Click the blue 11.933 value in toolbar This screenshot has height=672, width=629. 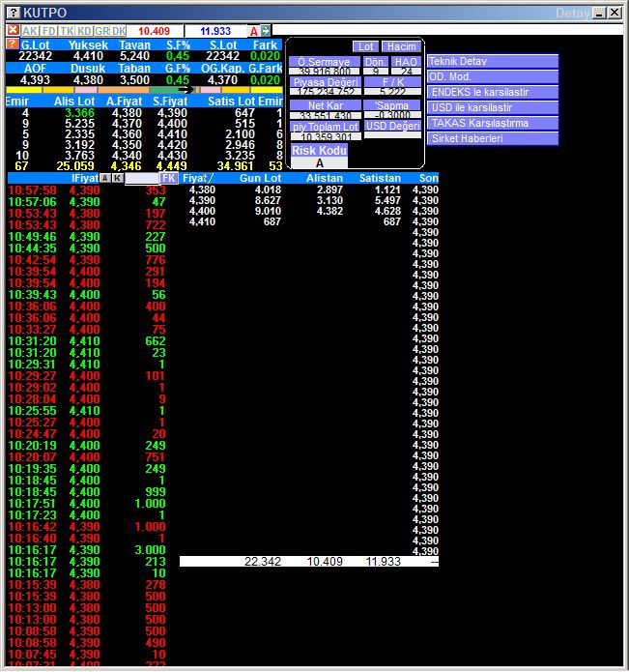click(x=215, y=31)
